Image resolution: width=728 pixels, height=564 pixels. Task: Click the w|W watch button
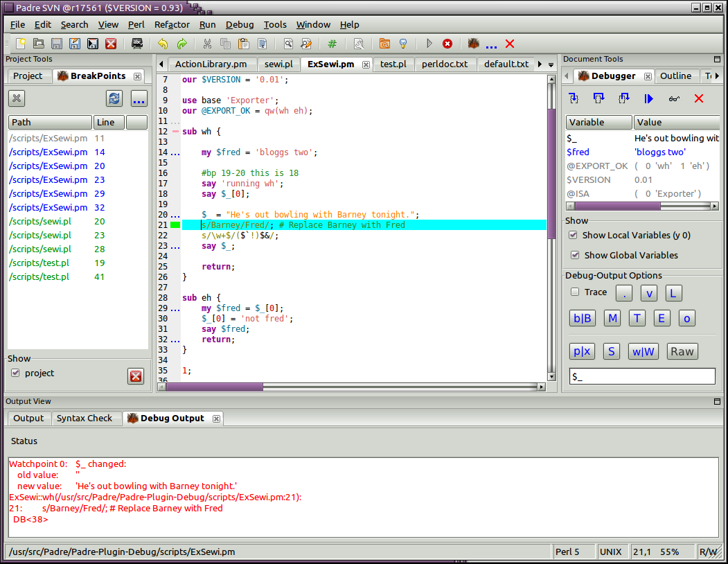click(643, 352)
